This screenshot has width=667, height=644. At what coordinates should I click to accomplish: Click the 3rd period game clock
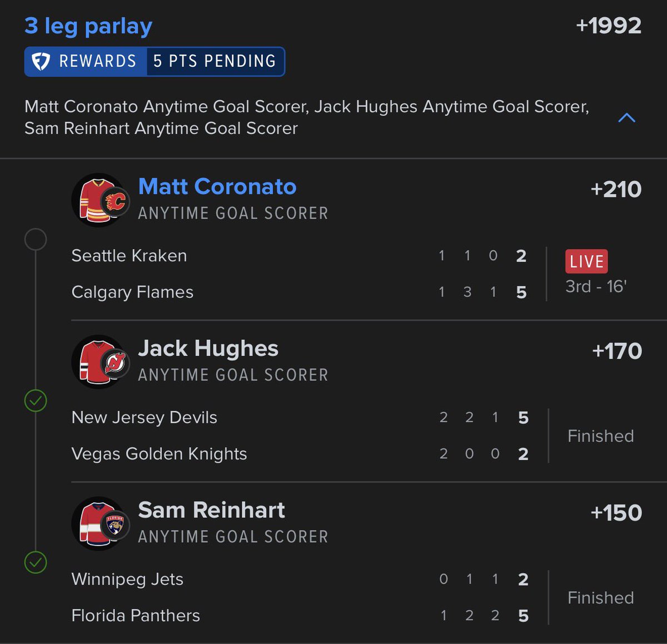(596, 286)
